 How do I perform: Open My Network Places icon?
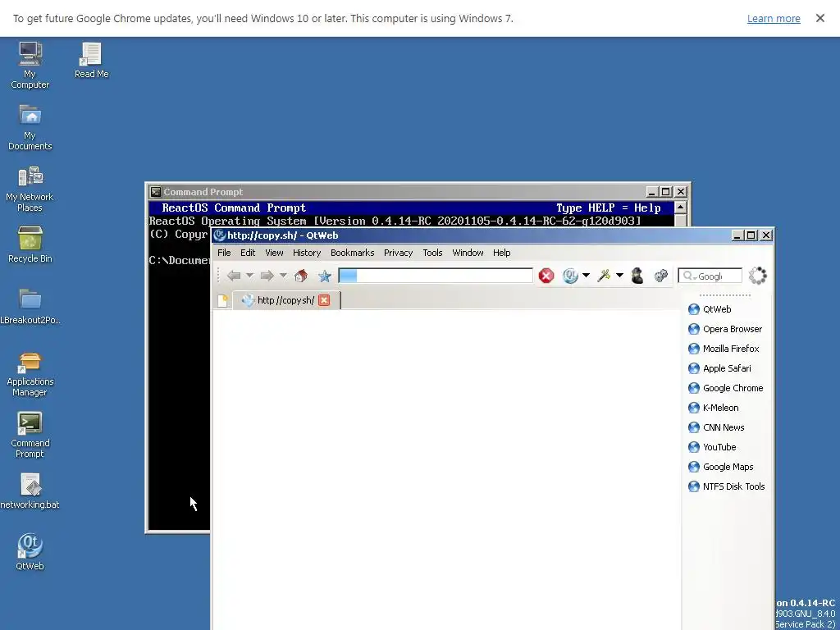30,189
